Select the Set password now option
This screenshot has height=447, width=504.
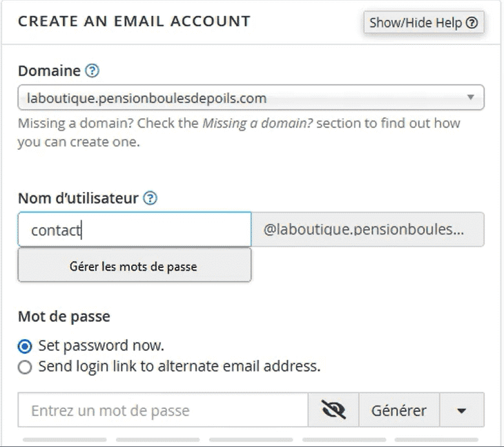click(x=25, y=346)
